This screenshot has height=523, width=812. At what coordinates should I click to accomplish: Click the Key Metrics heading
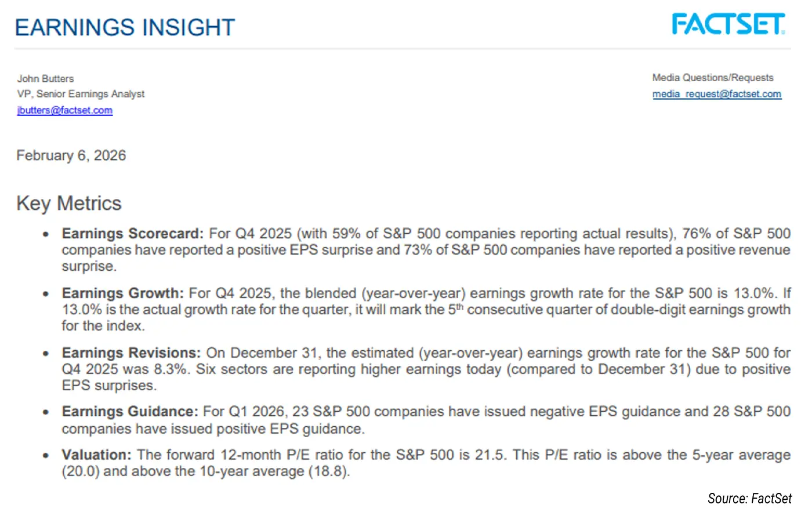[x=69, y=204]
